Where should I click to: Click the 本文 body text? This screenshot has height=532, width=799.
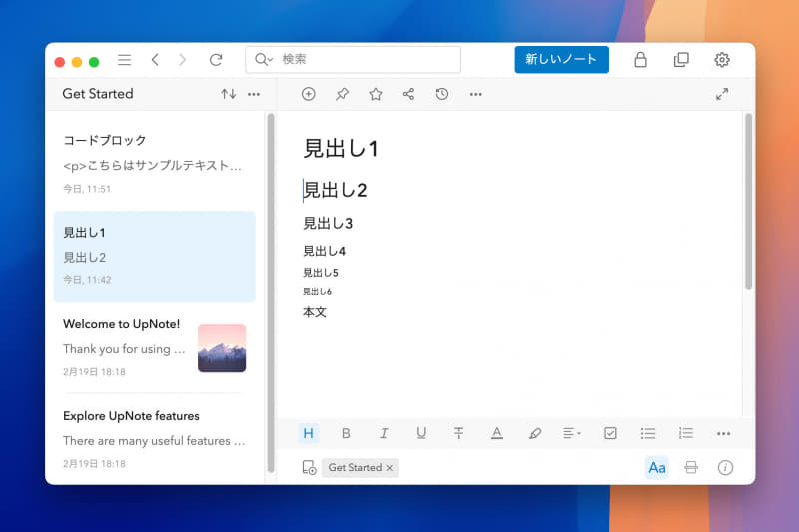pyautogui.click(x=315, y=312)
